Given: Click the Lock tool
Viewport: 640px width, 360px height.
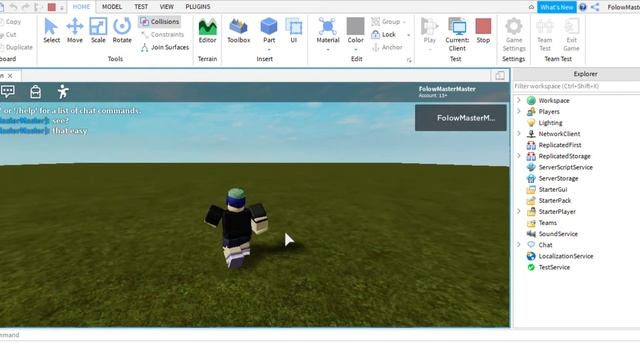Looking at the screenshot, I should (x=384, y=34).
